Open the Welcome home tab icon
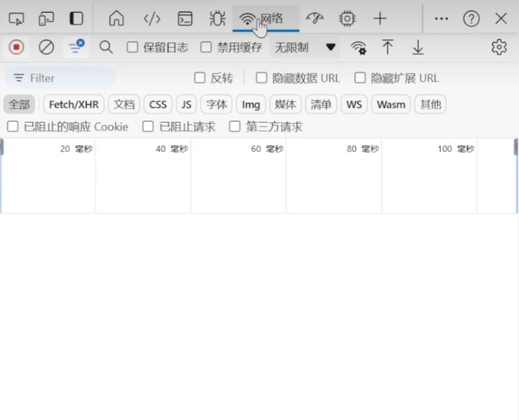This screenshot has width=519, height=420. click(x=117, y=18)
